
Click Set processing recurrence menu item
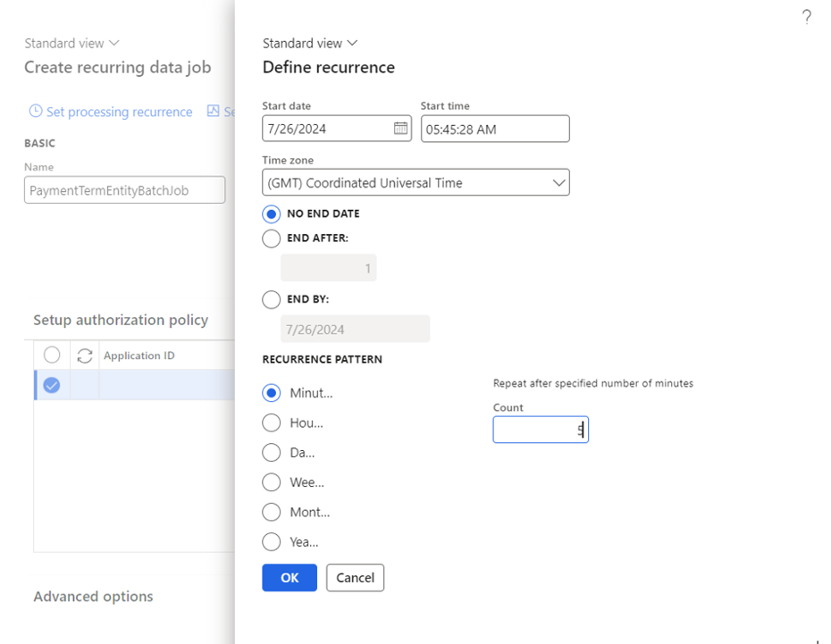119,112
